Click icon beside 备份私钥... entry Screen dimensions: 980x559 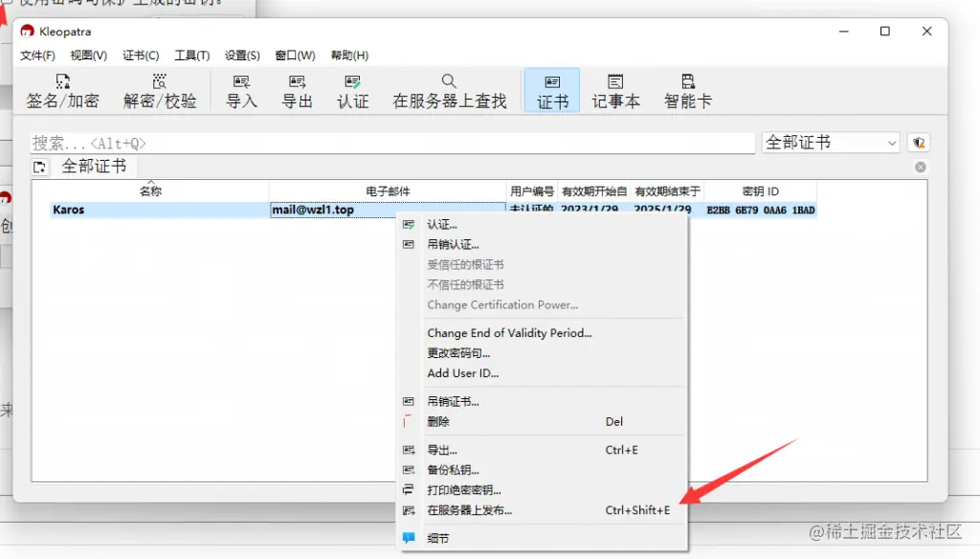[x=409, y=470]
